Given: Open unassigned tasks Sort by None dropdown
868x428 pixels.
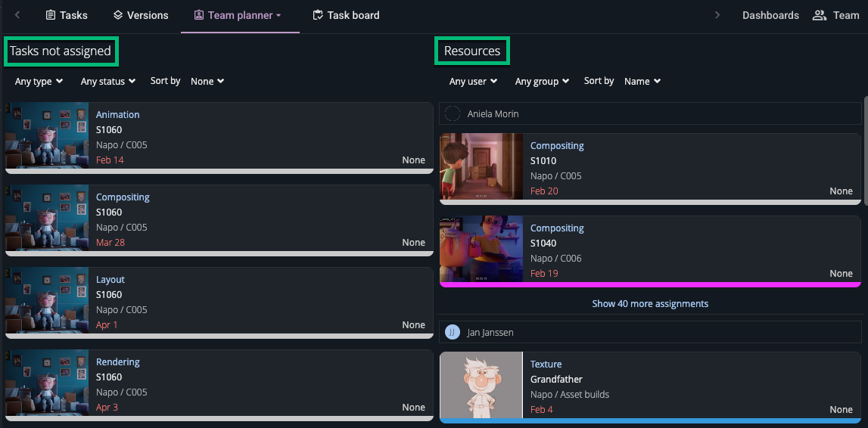Looking at the screenshot, I should [x=207, y=81].
